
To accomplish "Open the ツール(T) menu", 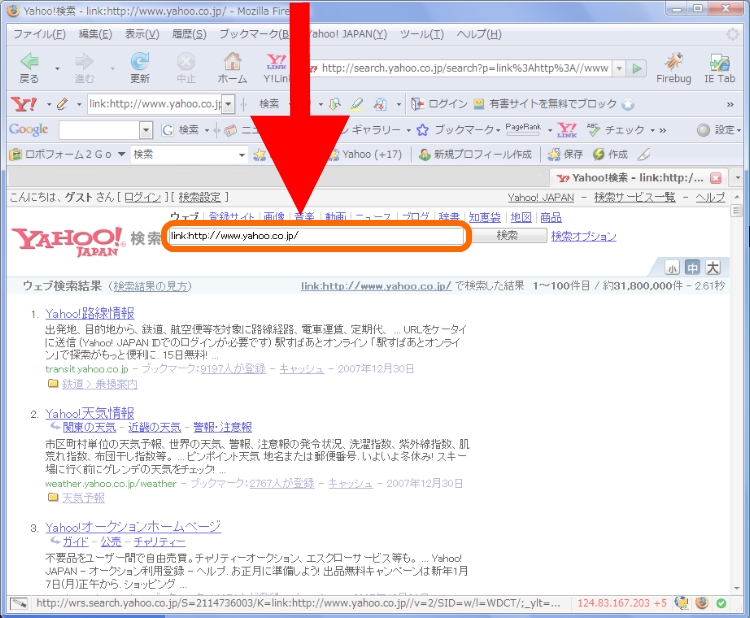I will pos(421,34).
